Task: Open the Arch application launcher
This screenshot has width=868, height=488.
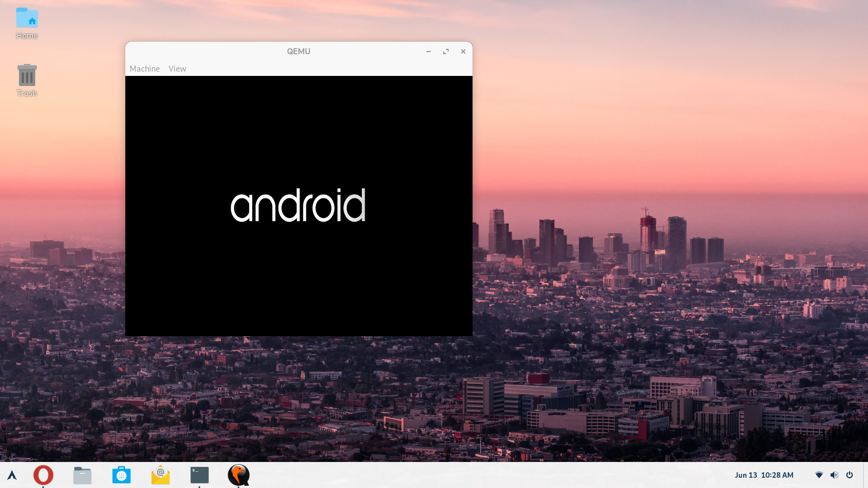Action: pyautogui.click(x=11, y=475)
